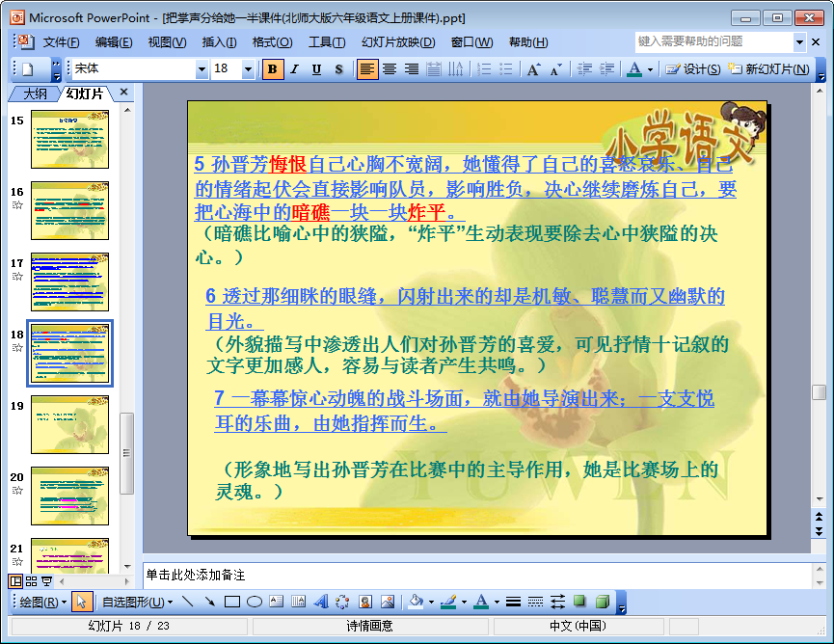Select the Rectangle drawing tool
The width and height of the screenshot is (834, 644).
pyautogui.click(x=232, y=602)
